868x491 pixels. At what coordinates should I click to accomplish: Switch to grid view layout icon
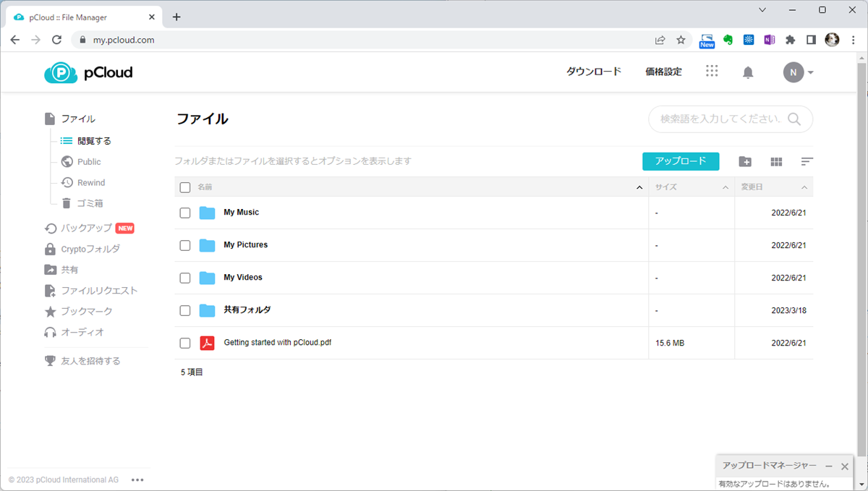(776, 162)
